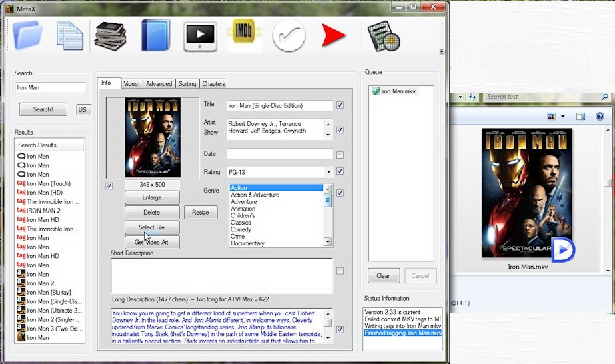Click the empty Date field
The height and width of the screenshot is (364, 615).
click(279, 154)
